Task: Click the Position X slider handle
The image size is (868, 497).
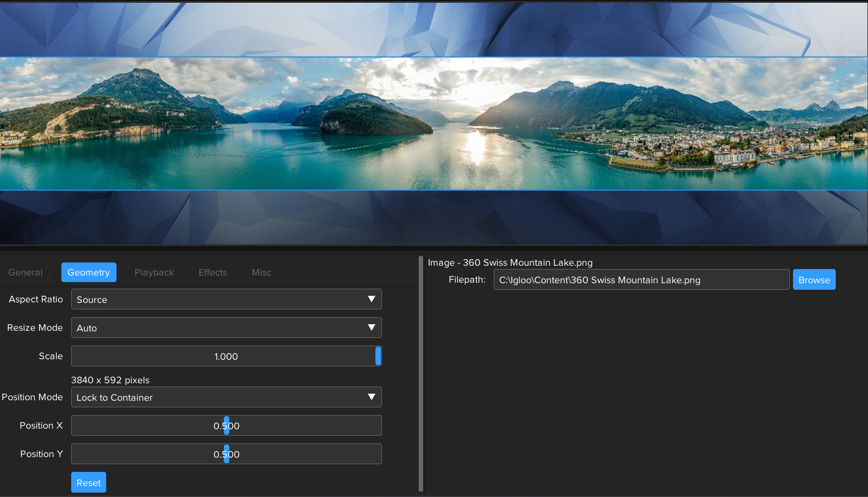Action: coord(227,426)
